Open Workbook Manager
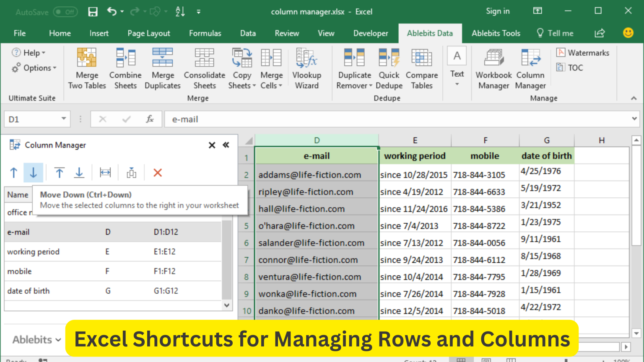 click(493, 68)
